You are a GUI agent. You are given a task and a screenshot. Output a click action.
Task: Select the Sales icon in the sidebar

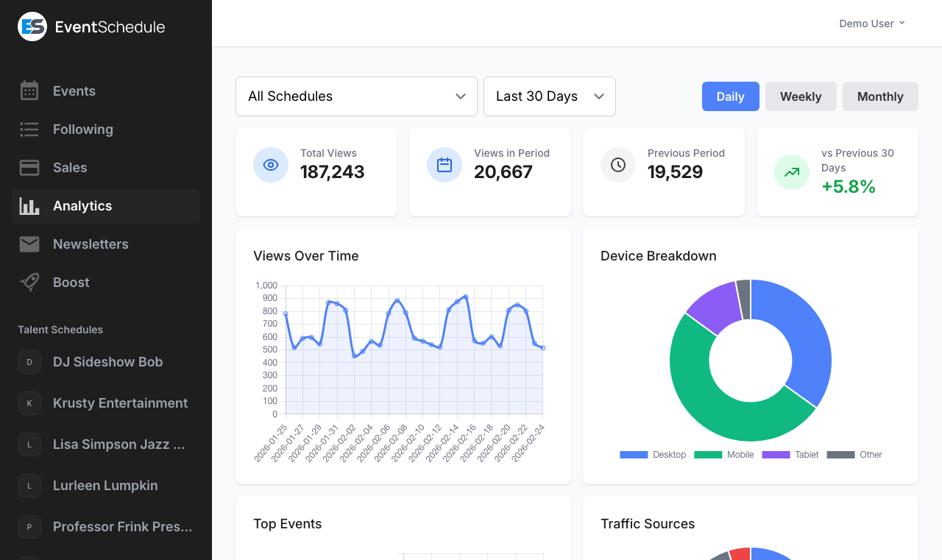[29, 167]
